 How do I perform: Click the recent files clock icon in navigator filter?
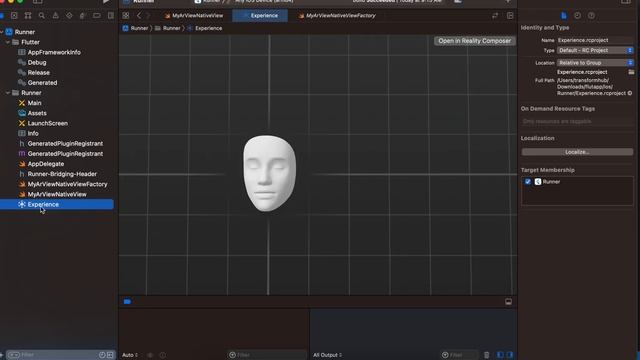click(102, 355)
